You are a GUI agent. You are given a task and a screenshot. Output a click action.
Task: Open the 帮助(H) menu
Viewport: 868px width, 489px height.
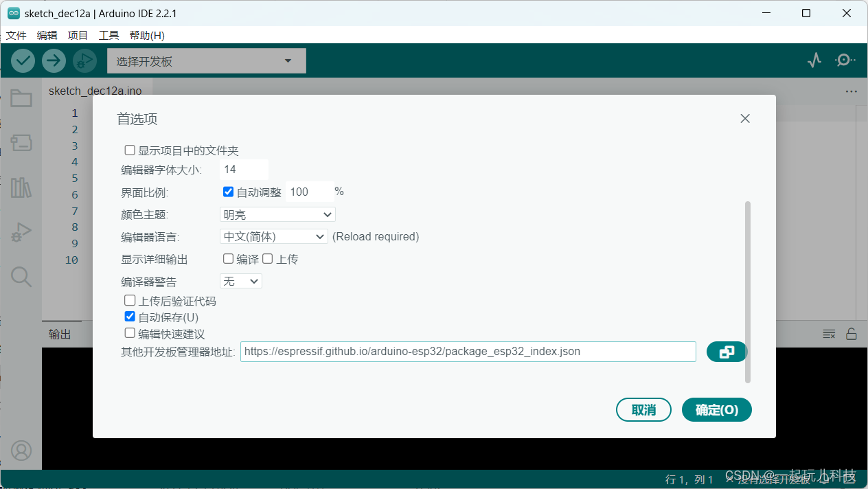pos(147,35)
